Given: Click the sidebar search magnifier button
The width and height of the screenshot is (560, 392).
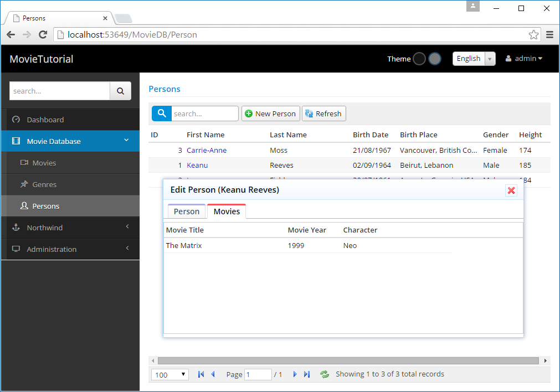Looking at the screenshot, I should point(120,91).
